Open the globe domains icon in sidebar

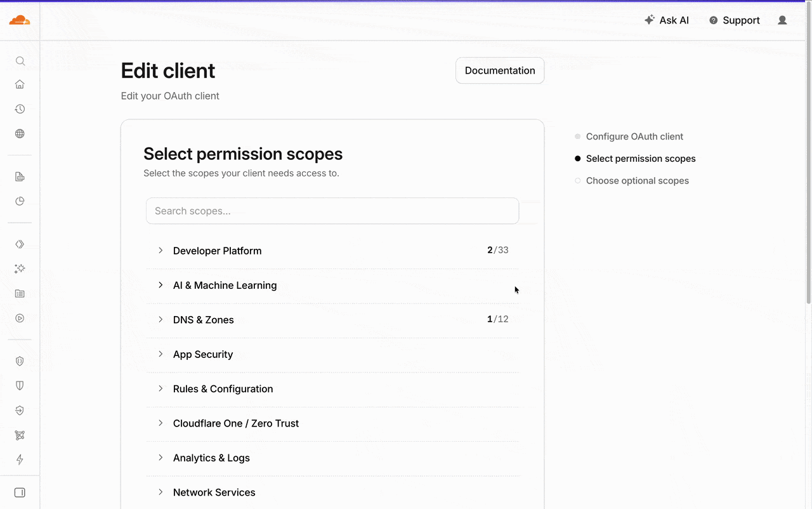20,134
